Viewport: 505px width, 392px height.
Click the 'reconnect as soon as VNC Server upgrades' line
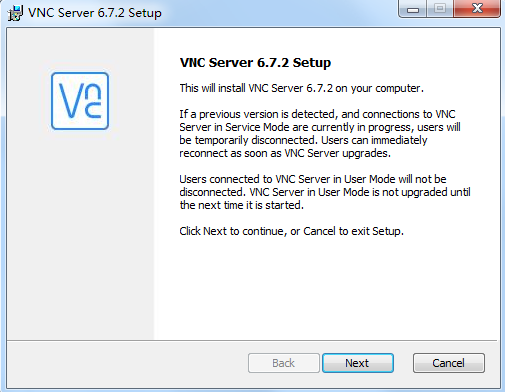pos(285,153)
